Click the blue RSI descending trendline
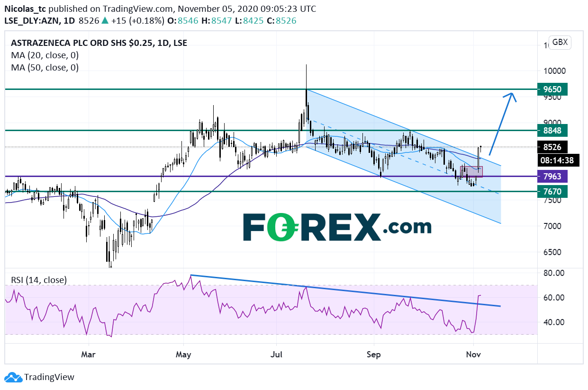588x390 pixels. pyautogui.click(x=345, y=291)
